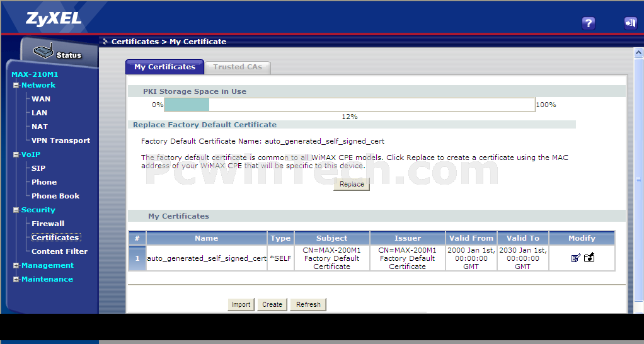The image size is (644, 344).
Task: Open the Phone Book page
Action: (55, 196)
